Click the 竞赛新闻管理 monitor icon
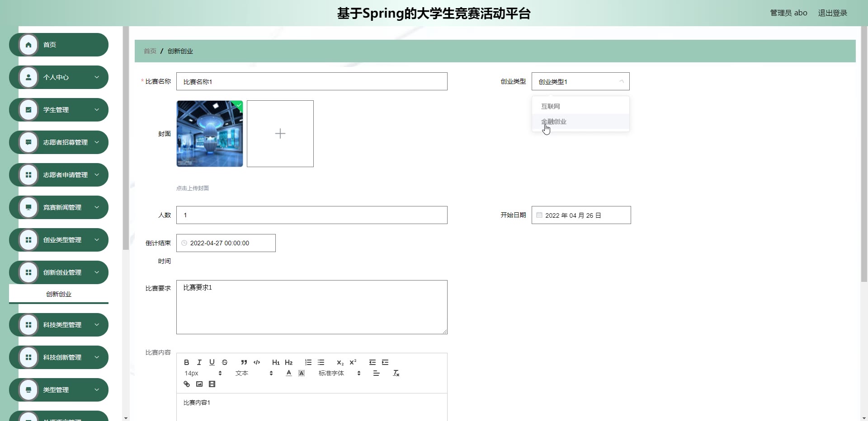Image resolution: width=868 pixels, height=421 pixels. [28, 207]
